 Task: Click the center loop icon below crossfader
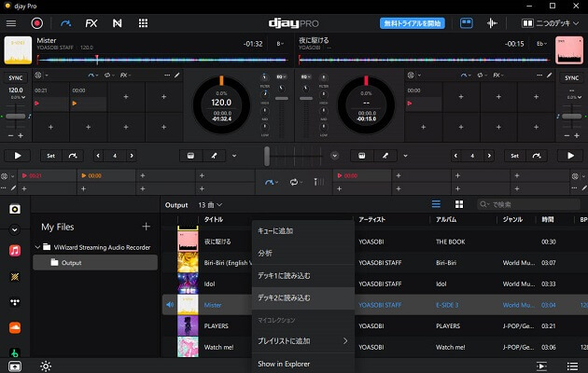tap(295, 182)
